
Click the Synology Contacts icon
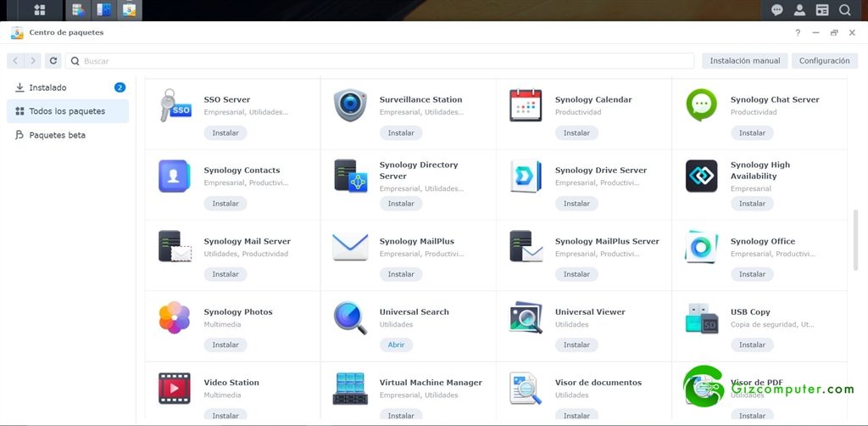pos(175,177)
